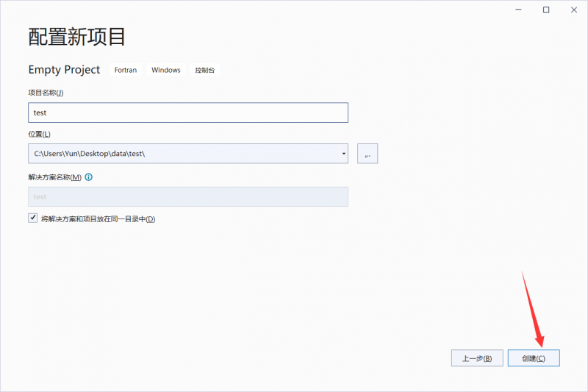Toggle 将解决方案和项目放在同一目录中 checkbox
Screen dimensions: 588x392
click(32, 218)
